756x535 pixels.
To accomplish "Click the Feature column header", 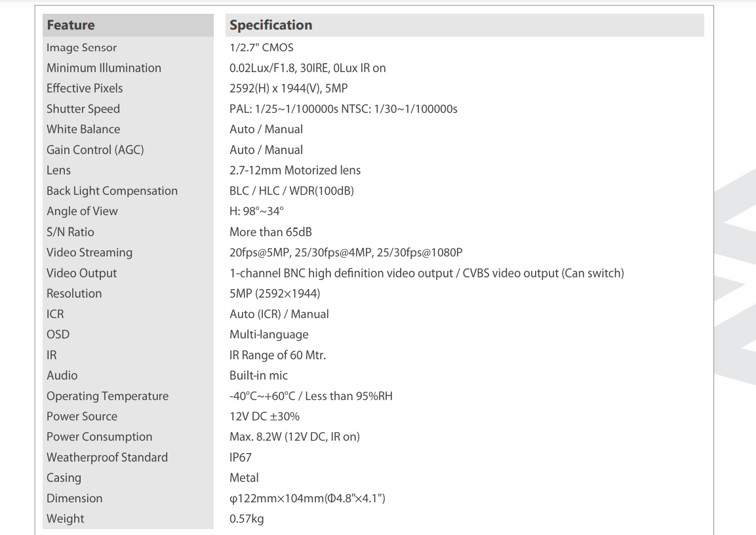I will [x=71, y=26].
